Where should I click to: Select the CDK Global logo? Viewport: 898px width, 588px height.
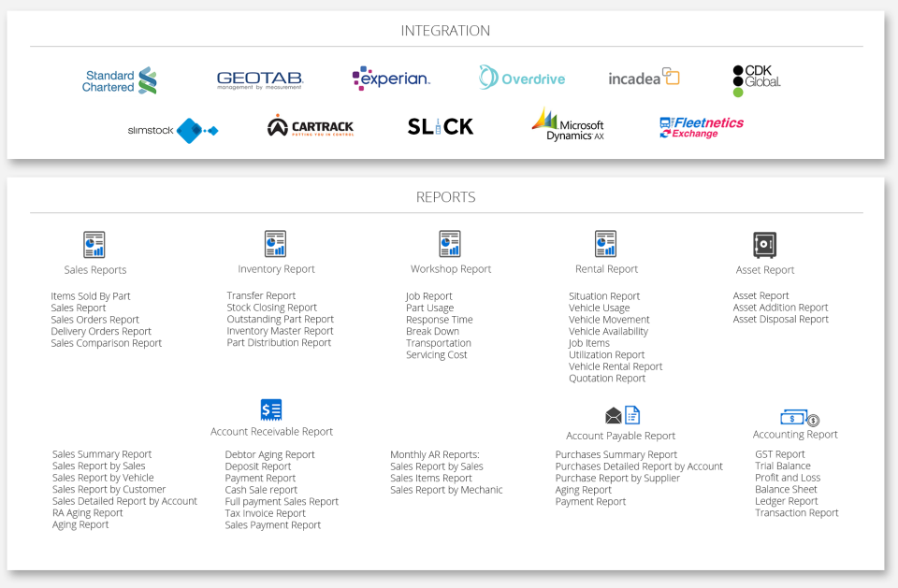tap(755, 79)
